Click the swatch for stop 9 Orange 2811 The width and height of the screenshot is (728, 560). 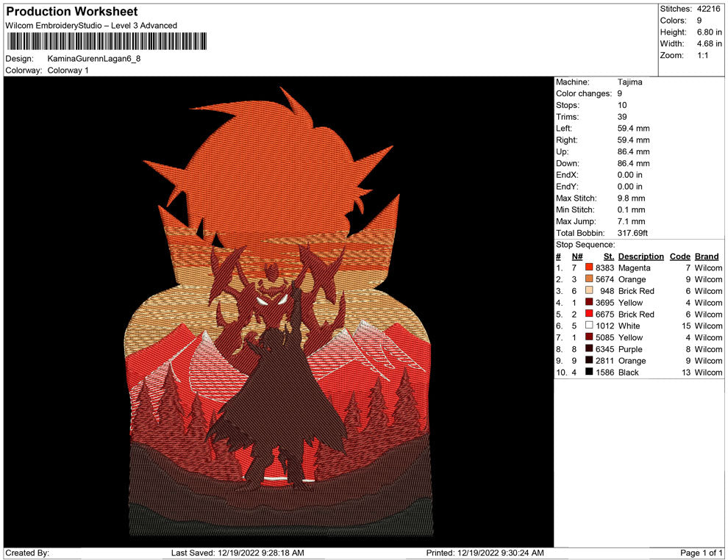pos(589,360)
